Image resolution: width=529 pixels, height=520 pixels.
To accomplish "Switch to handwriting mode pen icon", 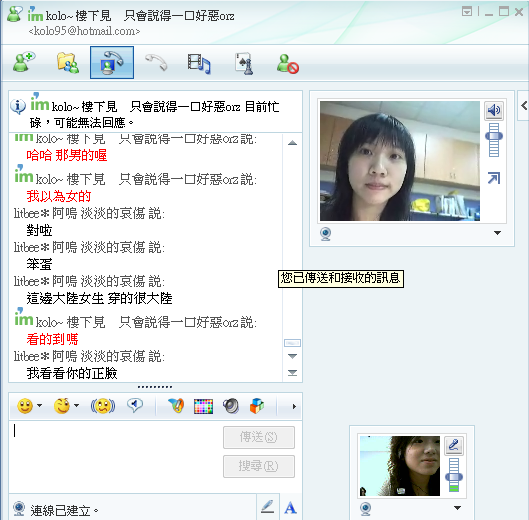I will pyautogui.click(x=268, y=508).
